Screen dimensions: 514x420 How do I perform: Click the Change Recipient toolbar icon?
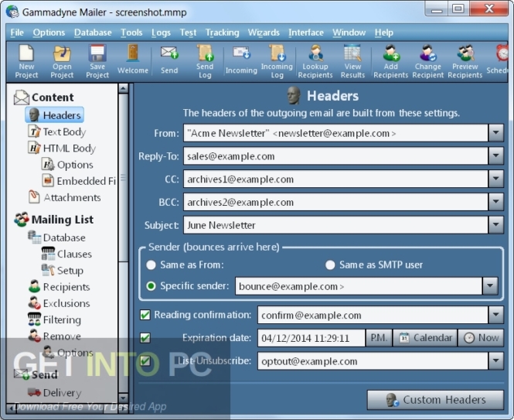(427, 62)
